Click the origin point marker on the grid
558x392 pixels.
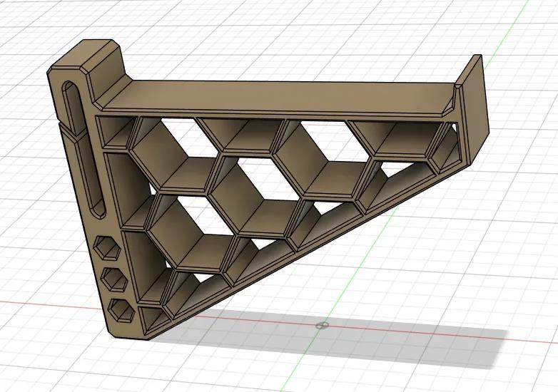coord(320,325)
